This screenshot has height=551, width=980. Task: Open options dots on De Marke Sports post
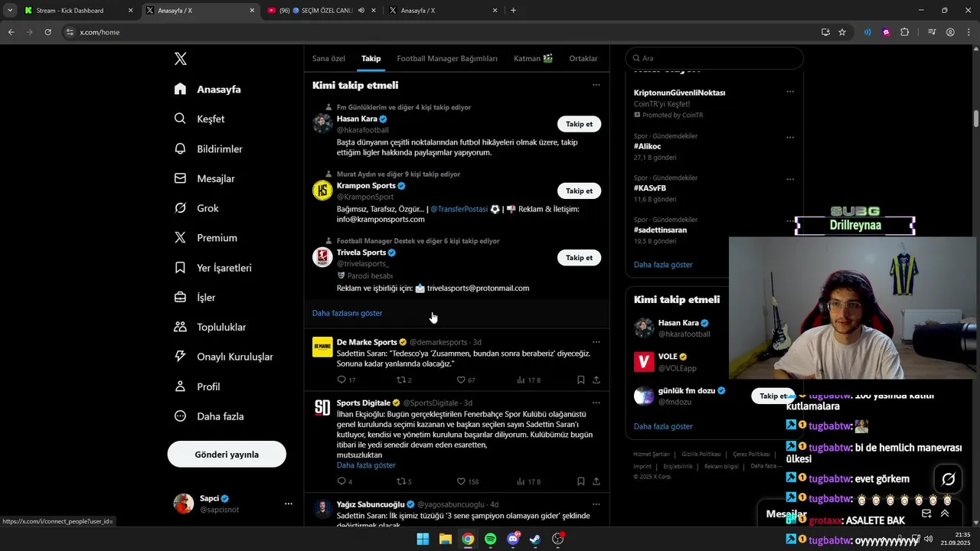click(x=596, y=342)
